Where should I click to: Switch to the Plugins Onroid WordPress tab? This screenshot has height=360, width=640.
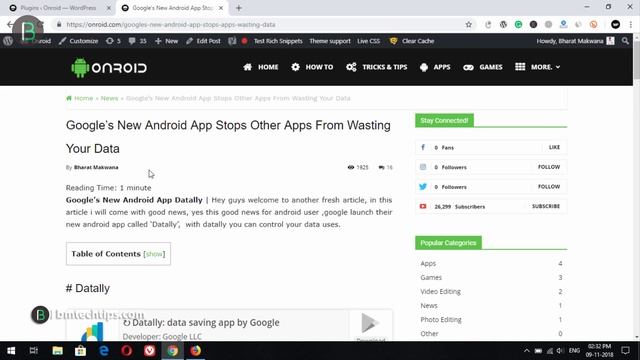(58, 8)
